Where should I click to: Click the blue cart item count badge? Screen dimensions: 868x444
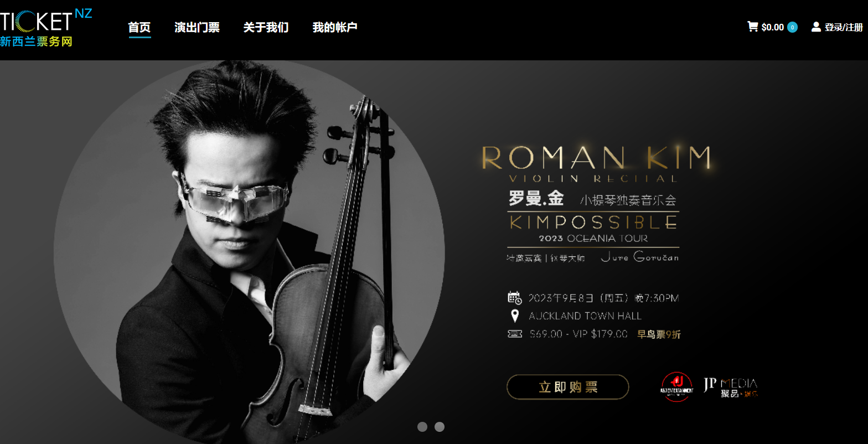click(792, 27)
